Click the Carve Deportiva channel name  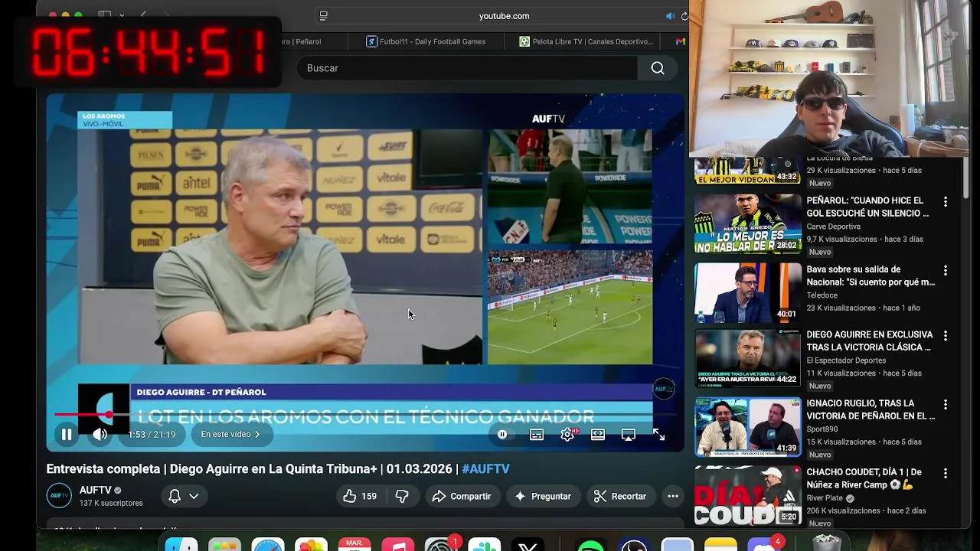click(x=833, y=227)
